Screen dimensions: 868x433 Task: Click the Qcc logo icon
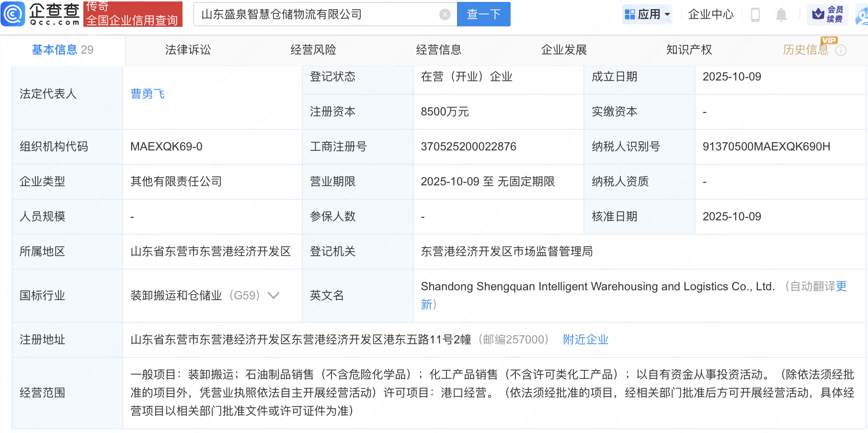click(x=13, y=14)
